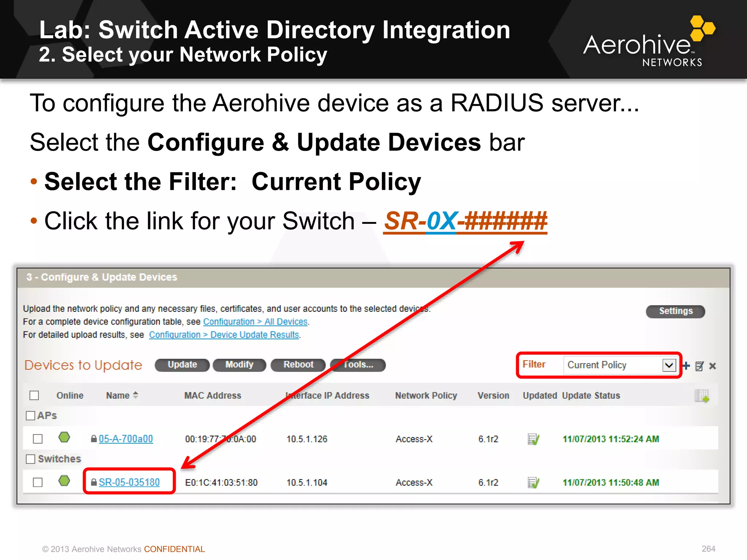Click Access-X policy in 05-A-700a00 row
Viewport: 747px width, 560px height.
[414, 439]
